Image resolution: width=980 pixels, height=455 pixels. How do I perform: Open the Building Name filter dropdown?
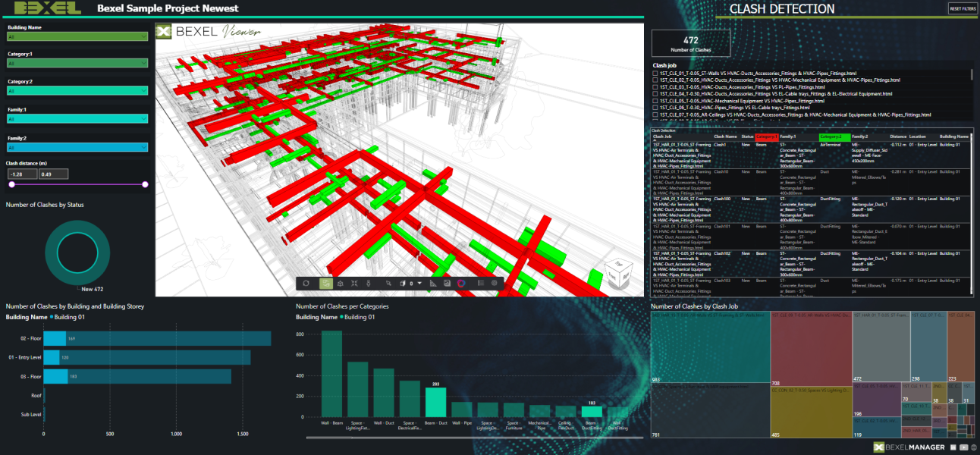[x=77, y=36]
